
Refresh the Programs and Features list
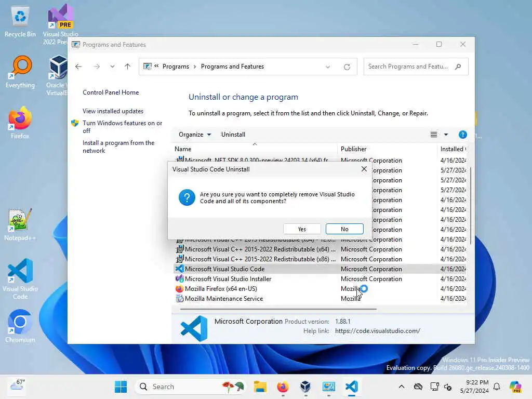[x=347, y=67]
